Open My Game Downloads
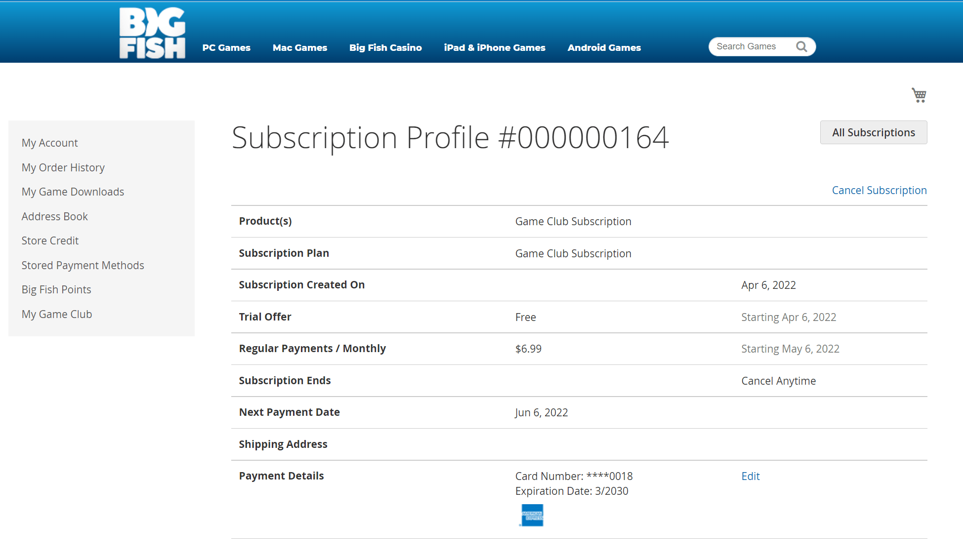This screenshot has height=560, width=963. [x=73, y=192]
